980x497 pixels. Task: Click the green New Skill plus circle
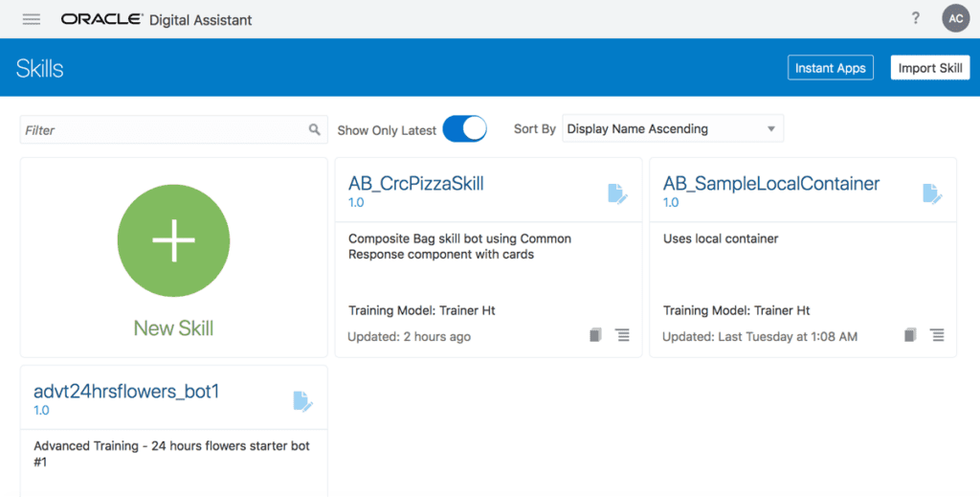[x=174, y=240]
